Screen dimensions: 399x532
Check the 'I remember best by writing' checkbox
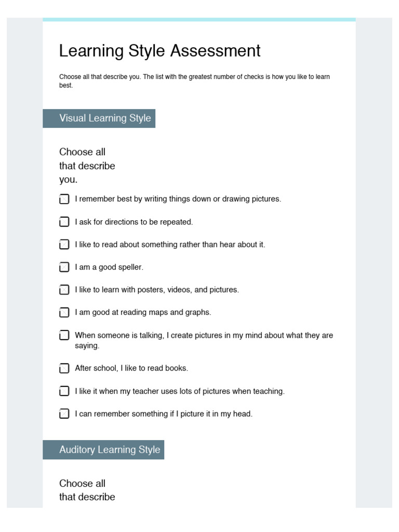point(64,199)
